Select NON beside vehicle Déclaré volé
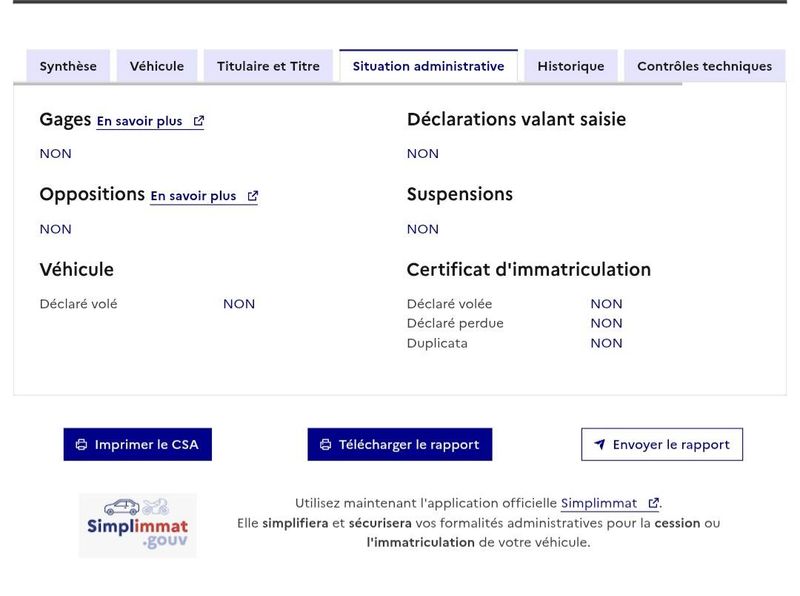 [239, 304]
